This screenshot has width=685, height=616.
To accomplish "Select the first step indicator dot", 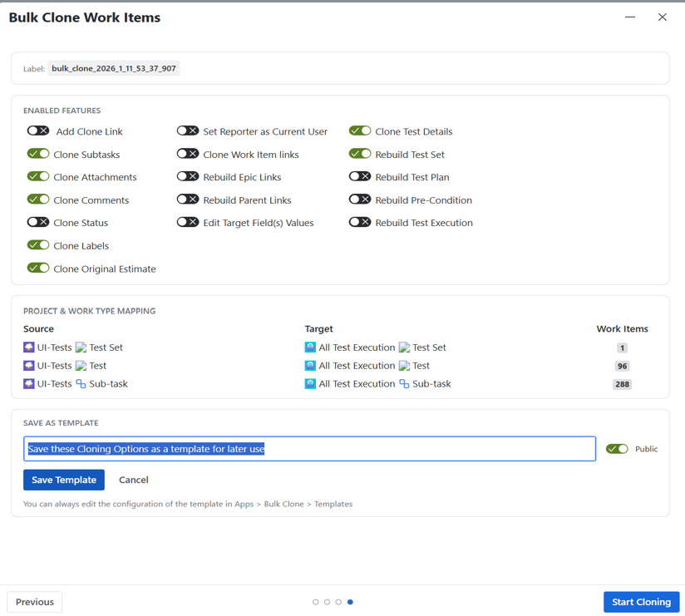I will 316,602.
